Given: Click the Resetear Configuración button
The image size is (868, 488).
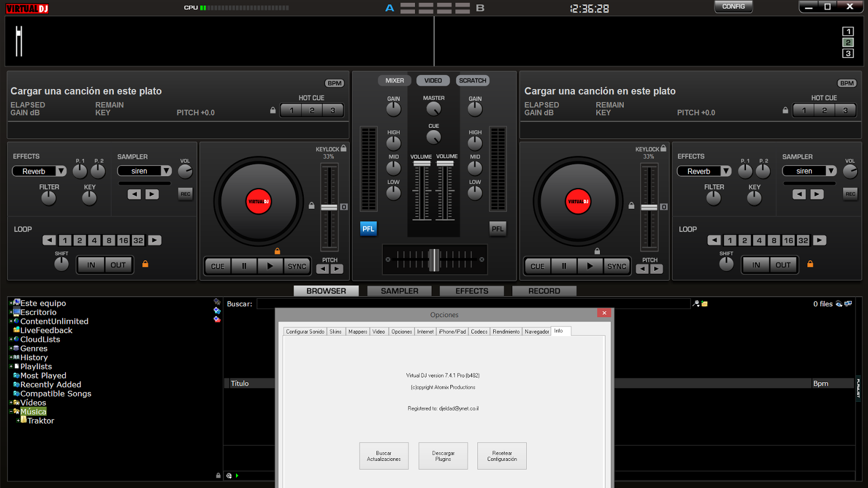Looking at the screenshot, I should (501, 455).
